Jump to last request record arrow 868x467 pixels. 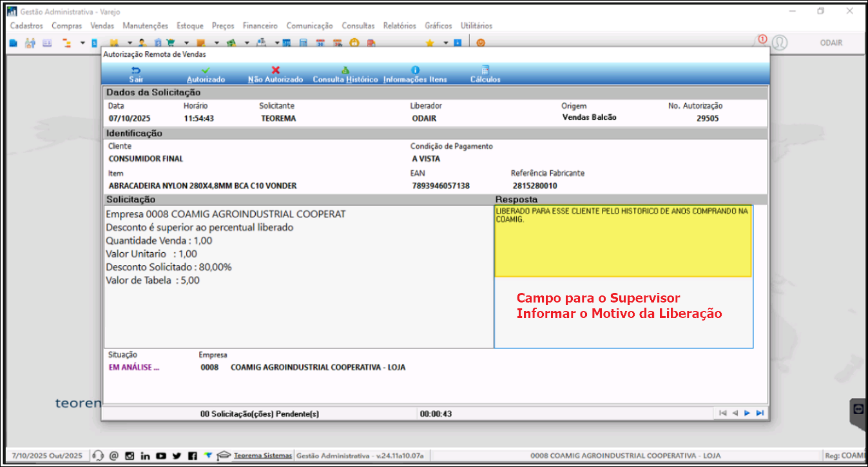coord(760,413)
